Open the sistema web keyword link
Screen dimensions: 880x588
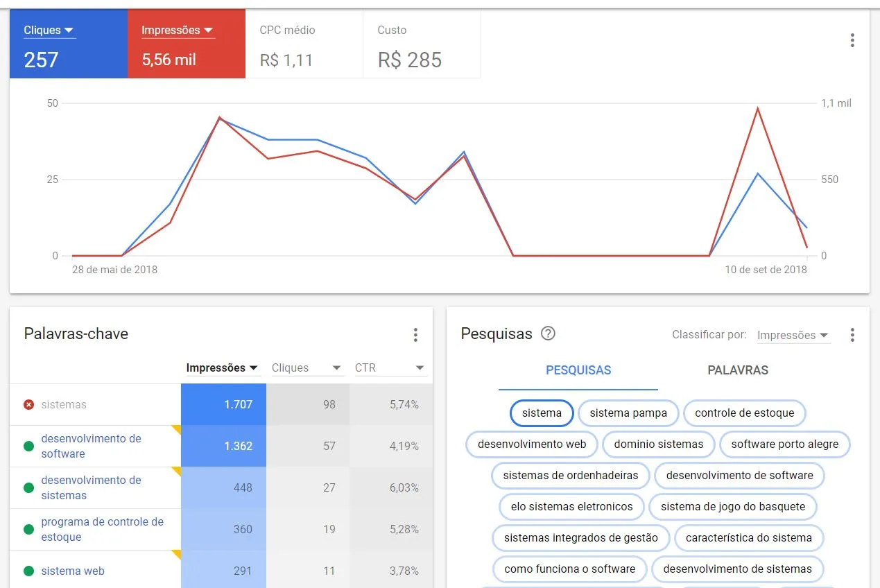point(73,571)
